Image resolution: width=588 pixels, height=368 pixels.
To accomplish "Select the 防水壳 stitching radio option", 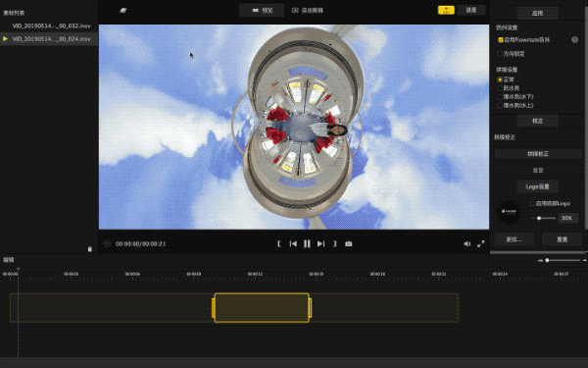I will 500,88.
